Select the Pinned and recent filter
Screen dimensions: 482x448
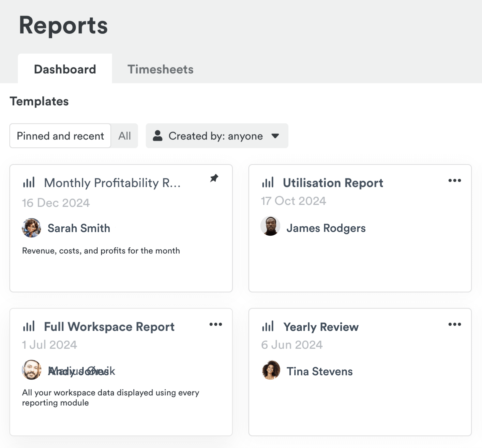click(60, 136)
